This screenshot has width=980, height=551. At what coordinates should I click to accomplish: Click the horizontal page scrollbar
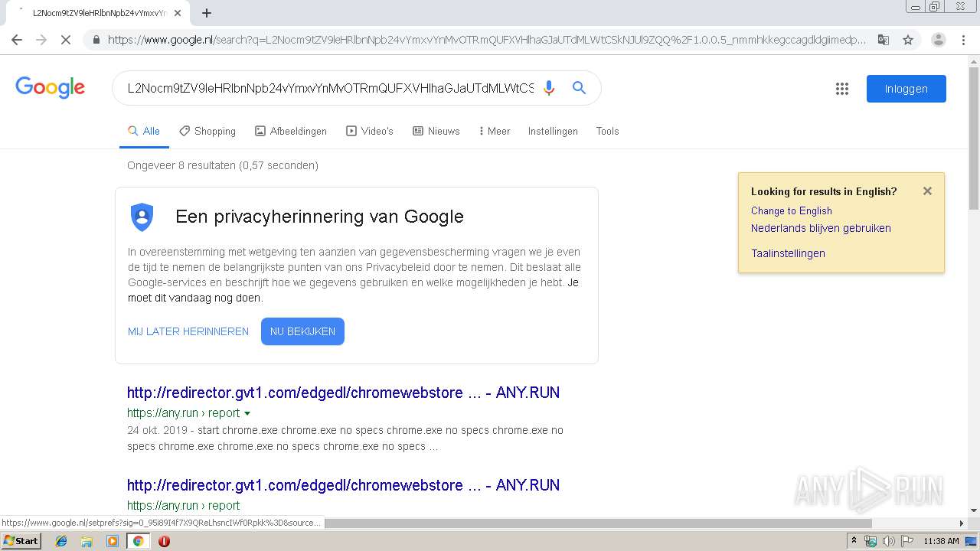597,523
